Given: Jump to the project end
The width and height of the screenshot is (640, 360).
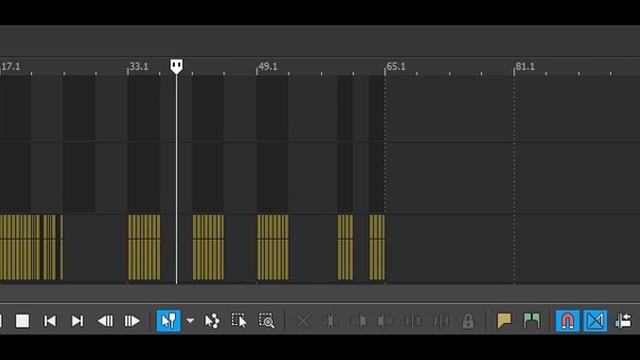Looking at the screenshot, I should 78,321.
